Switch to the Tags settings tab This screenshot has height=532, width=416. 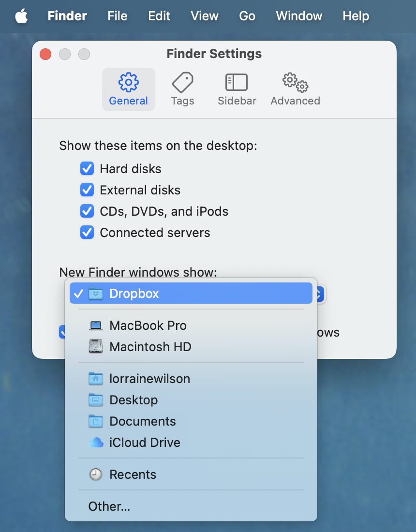tap(182, 89)
